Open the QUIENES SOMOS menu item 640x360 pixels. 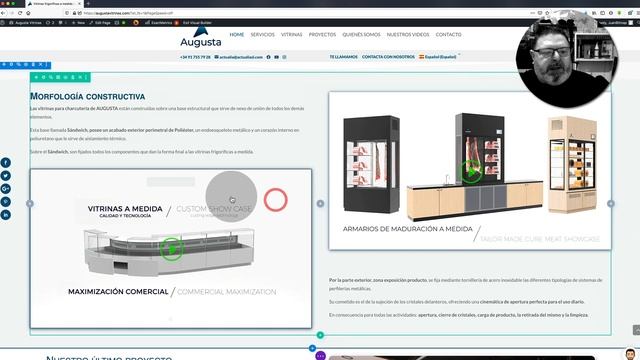361,35
